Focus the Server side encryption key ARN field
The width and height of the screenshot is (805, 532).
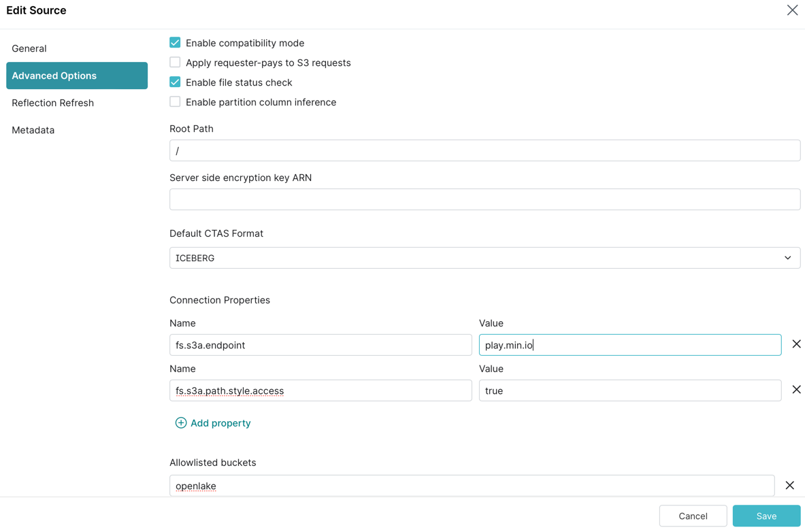tap(484, 199)
